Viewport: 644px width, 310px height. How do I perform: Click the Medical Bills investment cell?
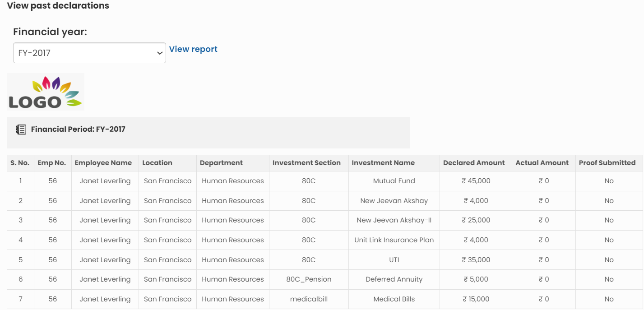click(394, 299)
